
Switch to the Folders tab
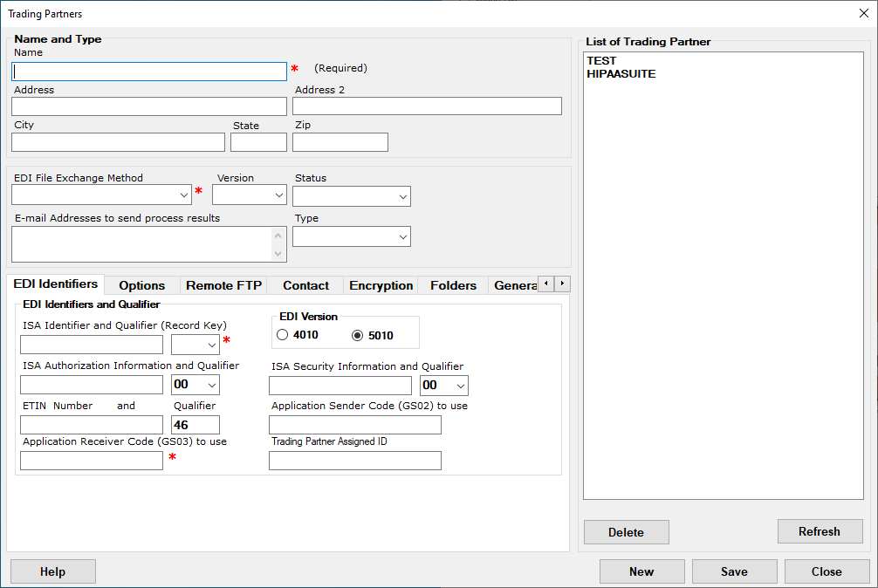[x=453, y=285]
